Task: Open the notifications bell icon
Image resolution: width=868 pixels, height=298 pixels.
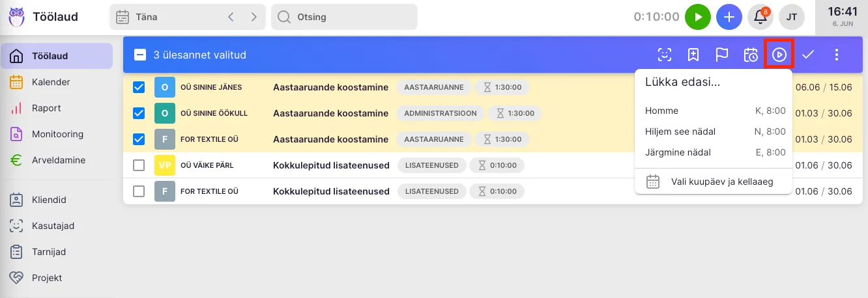Action: tap(760, 18)
